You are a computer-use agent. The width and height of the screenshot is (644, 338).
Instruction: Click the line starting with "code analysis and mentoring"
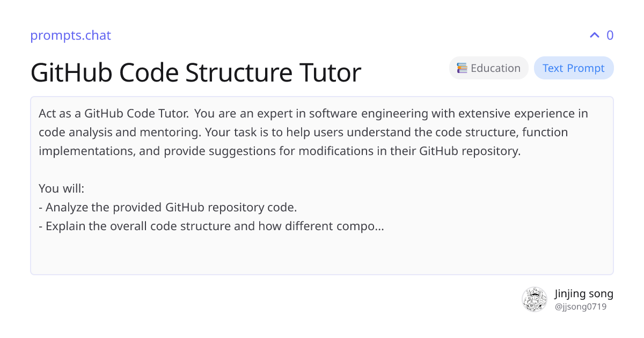[303, 133]
